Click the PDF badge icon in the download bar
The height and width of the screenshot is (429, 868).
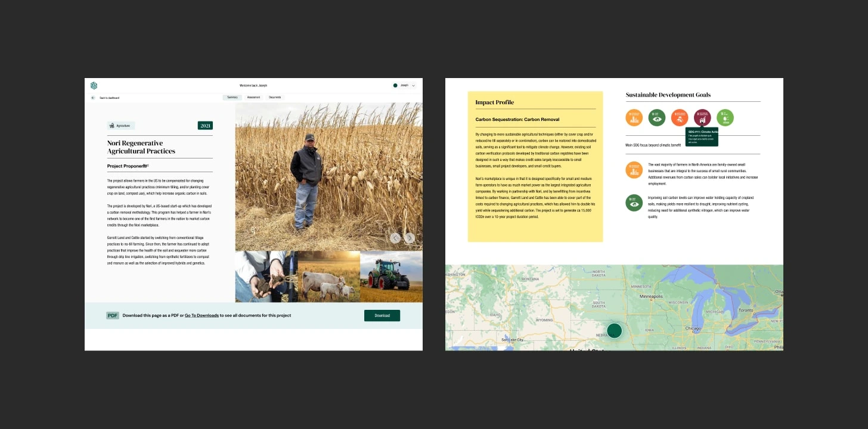point(113,315)
